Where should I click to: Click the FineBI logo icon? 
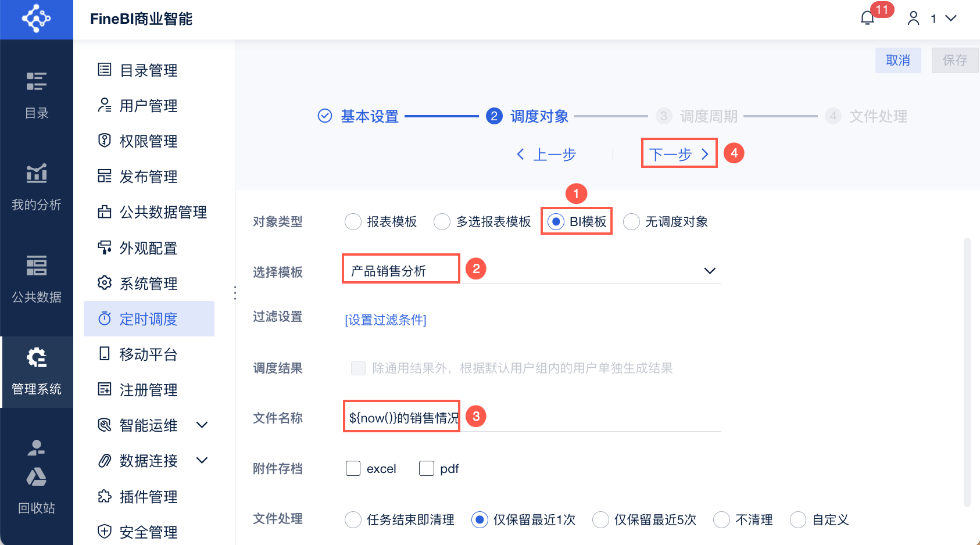coord(36,19)
